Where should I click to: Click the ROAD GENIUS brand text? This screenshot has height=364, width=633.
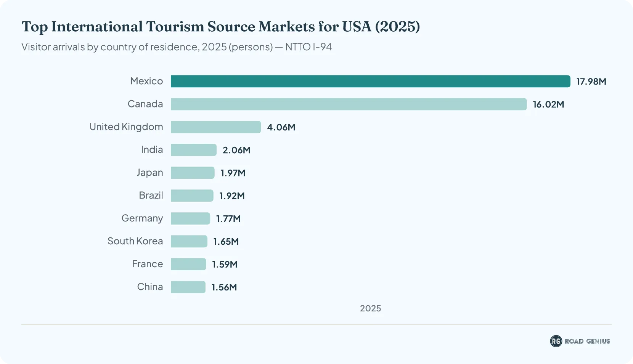tap(587, 341)
